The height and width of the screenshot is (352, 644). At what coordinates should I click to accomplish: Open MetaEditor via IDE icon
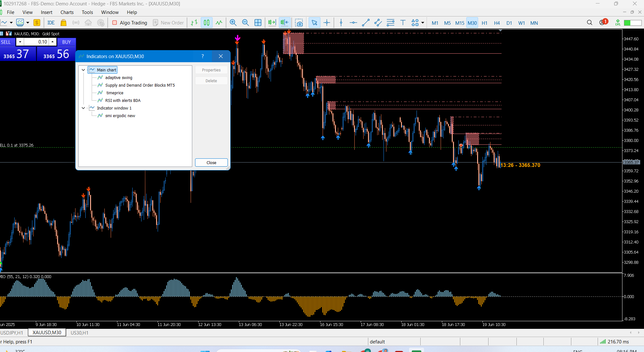coord(51,23)
